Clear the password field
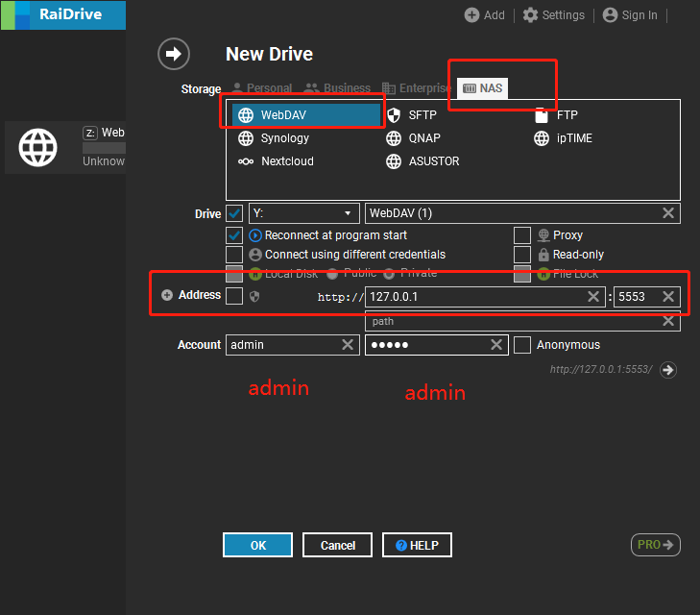 pyautogui.click(x=496, y=345)
